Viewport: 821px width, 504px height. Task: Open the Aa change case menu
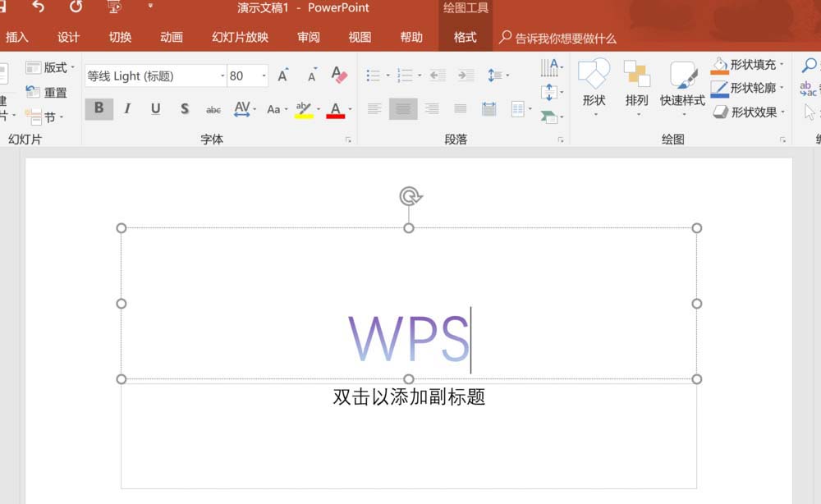coord(277,109)
